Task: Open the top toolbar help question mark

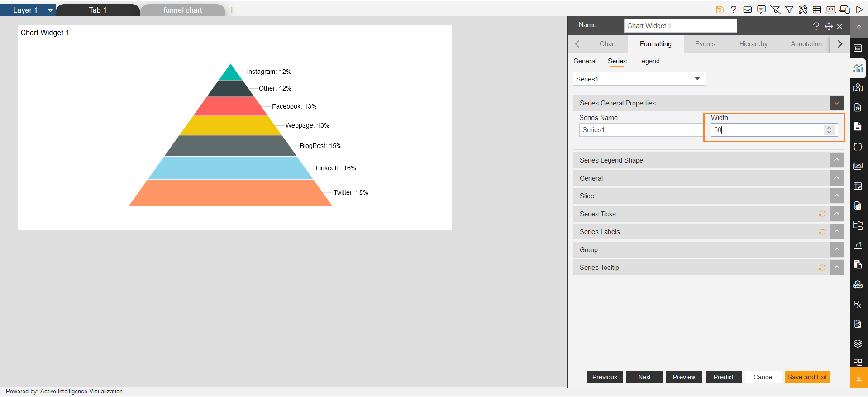Action: click(734, 10)
